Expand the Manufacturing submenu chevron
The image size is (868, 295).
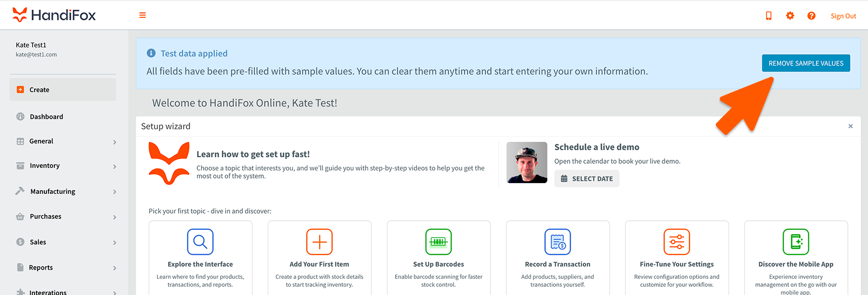115,192
